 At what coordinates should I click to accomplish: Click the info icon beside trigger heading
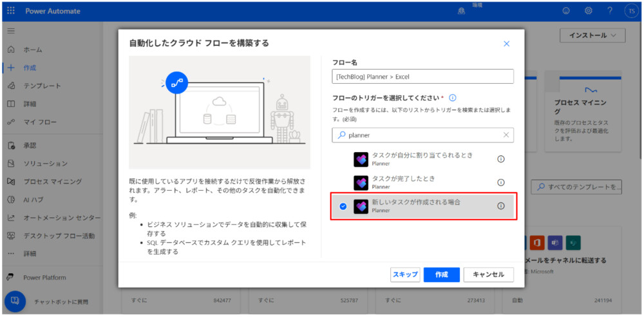(x=453, y=99)
